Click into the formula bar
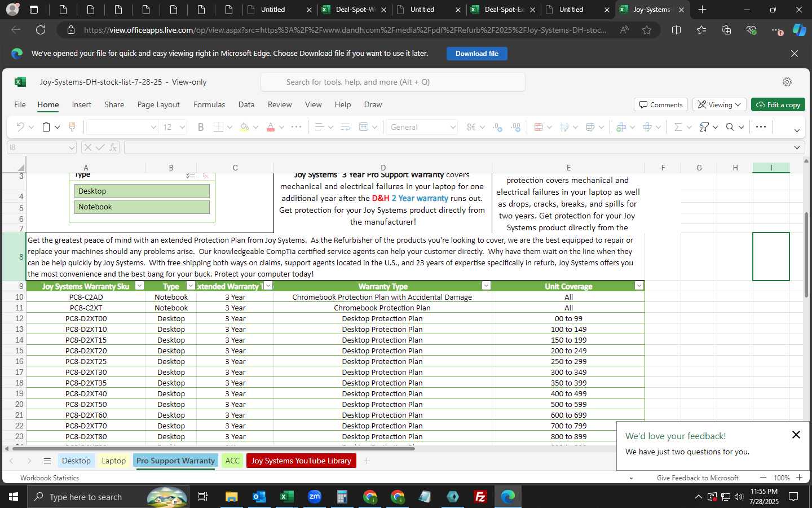 pyautogui.click(x=457, y=147)
